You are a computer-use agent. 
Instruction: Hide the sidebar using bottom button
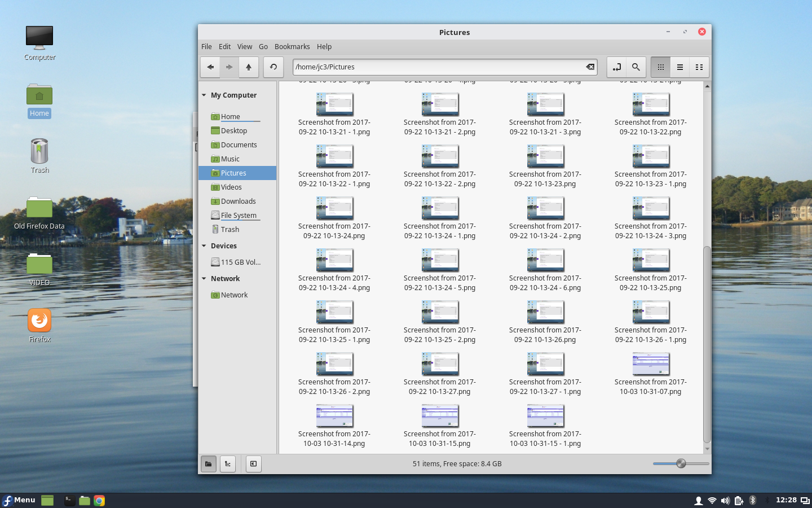(254, 464)
